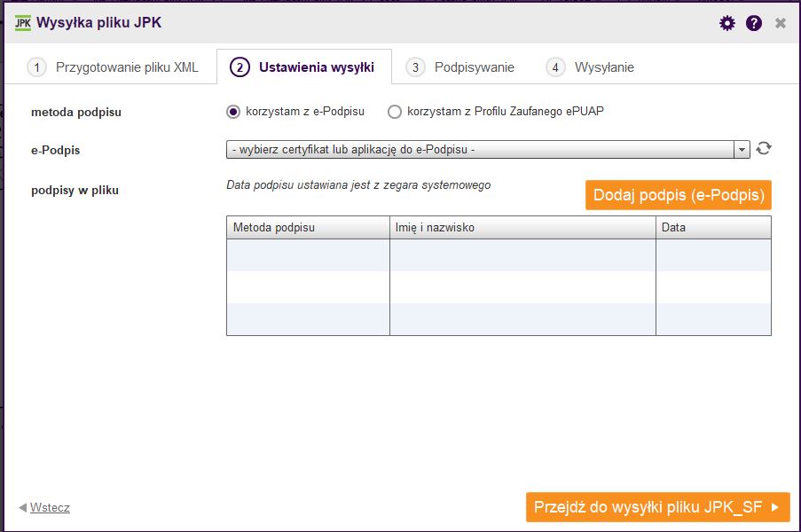Refresh the e-Podpis certificate list

[x=764, y=149]
